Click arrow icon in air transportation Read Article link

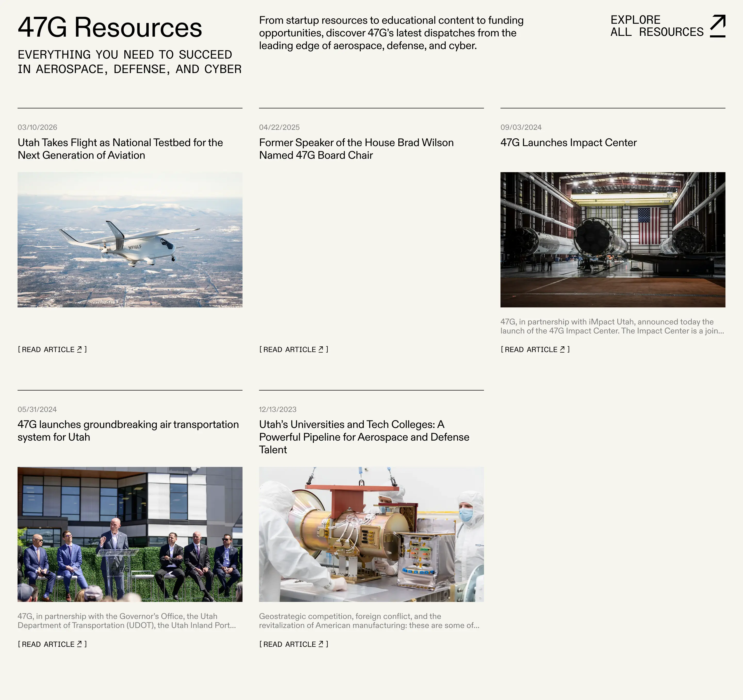click(79, 644)
